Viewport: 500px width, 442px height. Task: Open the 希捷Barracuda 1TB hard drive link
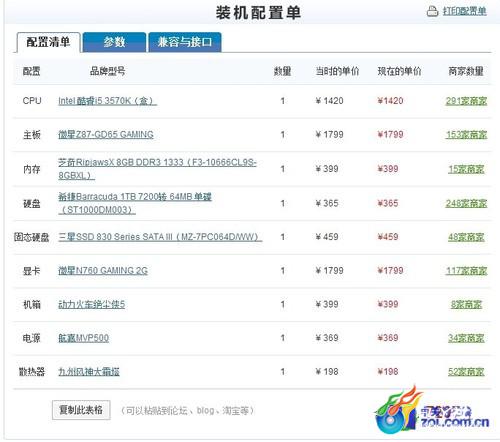tap(135, 203)
